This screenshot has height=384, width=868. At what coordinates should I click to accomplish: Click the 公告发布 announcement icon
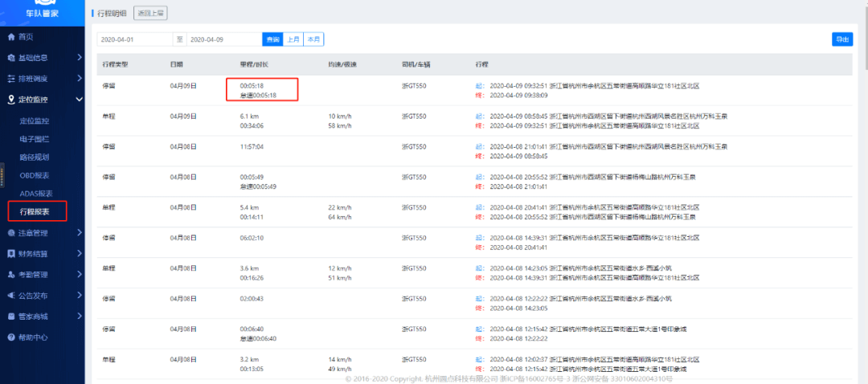(x=10, y=296)
